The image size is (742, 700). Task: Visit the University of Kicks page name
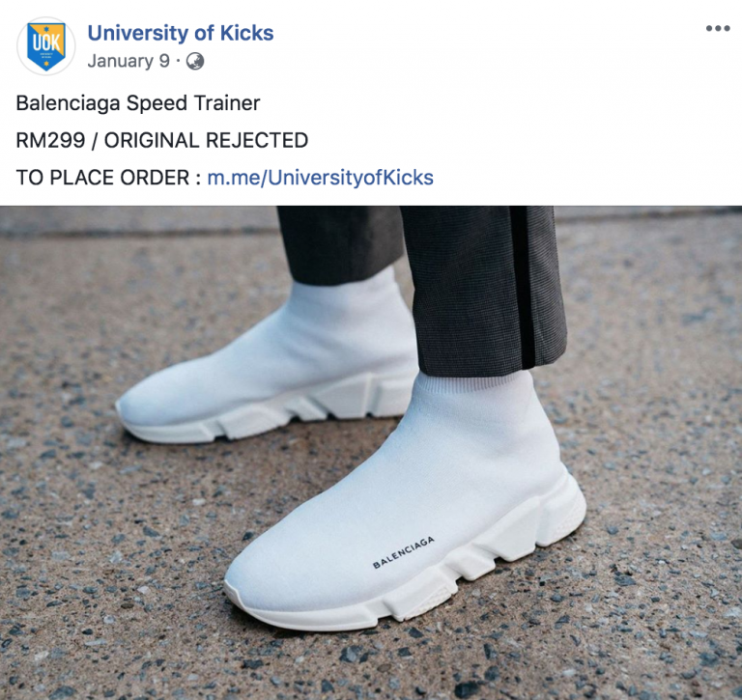(181, 33)
